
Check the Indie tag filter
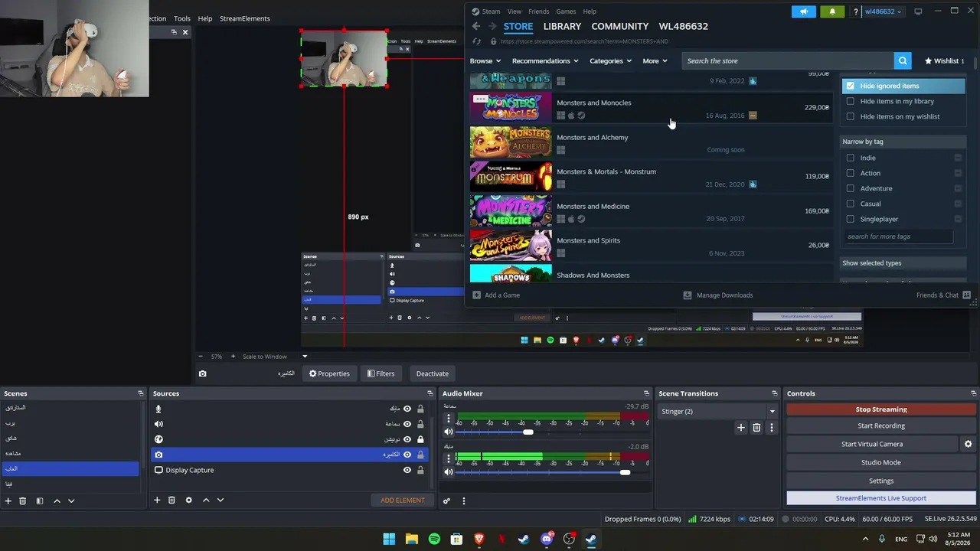[x=850, y=158]
